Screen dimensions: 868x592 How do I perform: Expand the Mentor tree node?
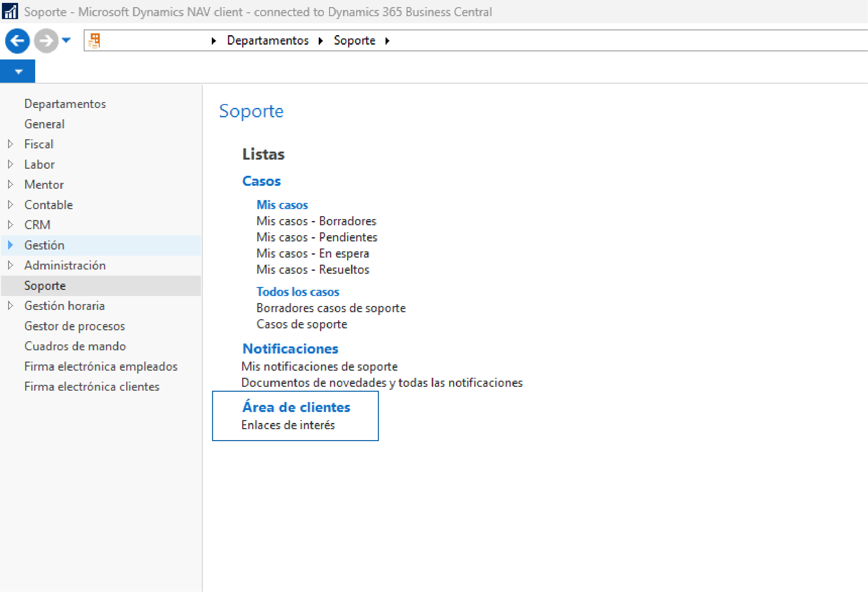pyautogui.click(x=10, y=184)
